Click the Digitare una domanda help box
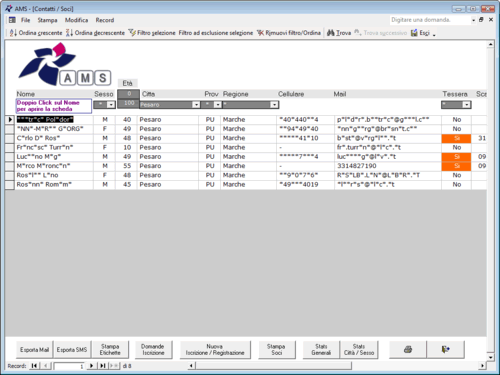 [x=430, y=20]
